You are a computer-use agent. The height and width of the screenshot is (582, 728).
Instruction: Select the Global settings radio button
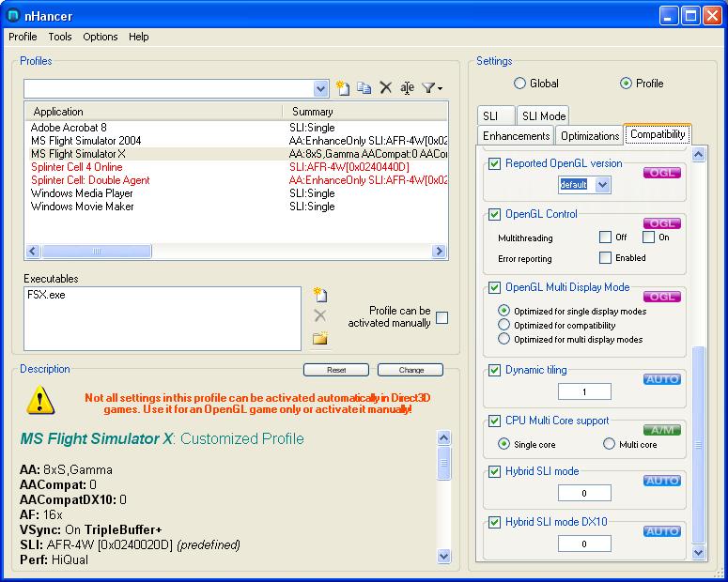[519, 84]
